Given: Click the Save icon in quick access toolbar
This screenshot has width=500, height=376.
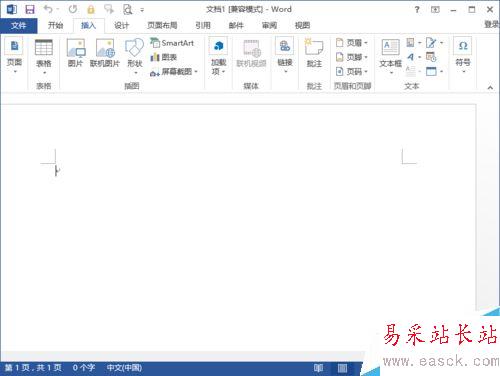Looking at the screenshot, I should pyautogui.click(x=30, y=9).
